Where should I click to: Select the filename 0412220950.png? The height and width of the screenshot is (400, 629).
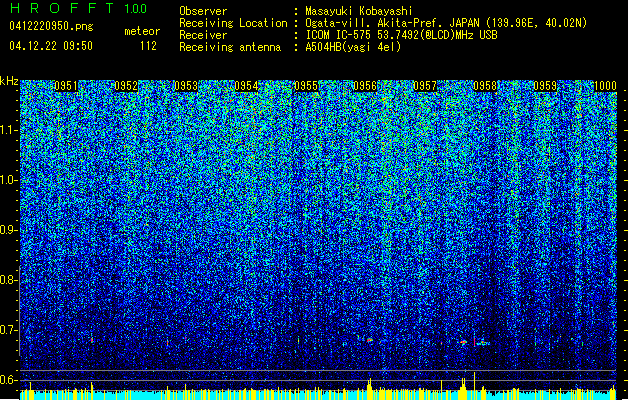51,26
